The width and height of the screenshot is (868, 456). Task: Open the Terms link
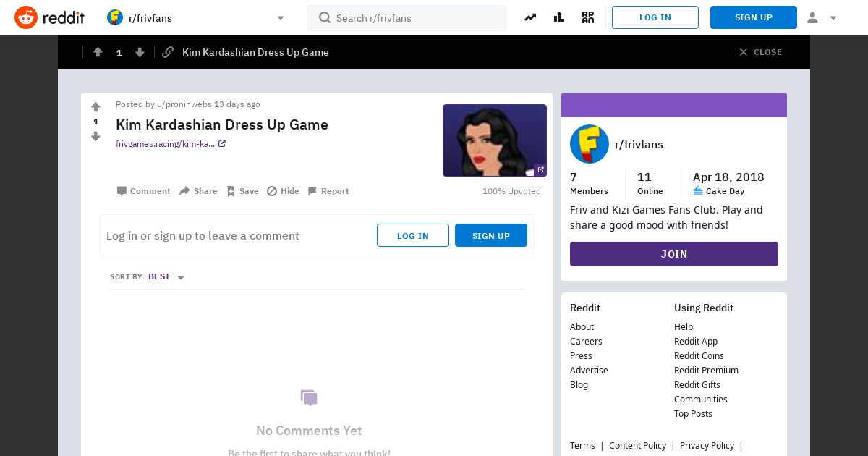pos(582,446)
